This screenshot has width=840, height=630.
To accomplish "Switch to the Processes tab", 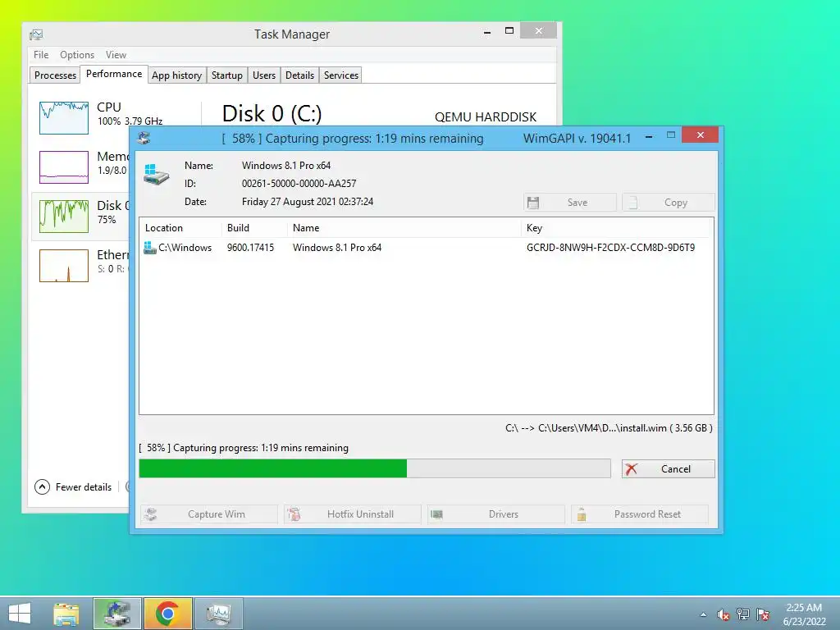I will [x=55, y=75].
